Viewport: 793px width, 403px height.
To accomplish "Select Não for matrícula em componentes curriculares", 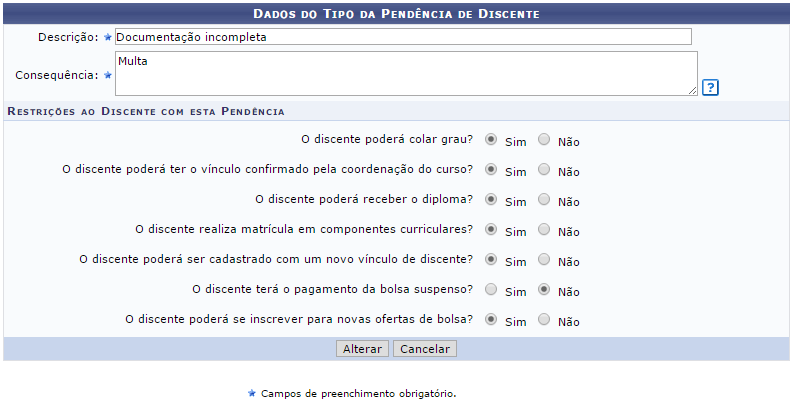I will pyautogui.click(x=544, y=230).
